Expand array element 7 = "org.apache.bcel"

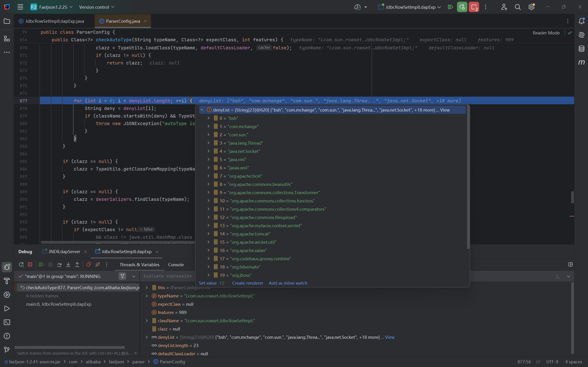click(x=208, y=176)
